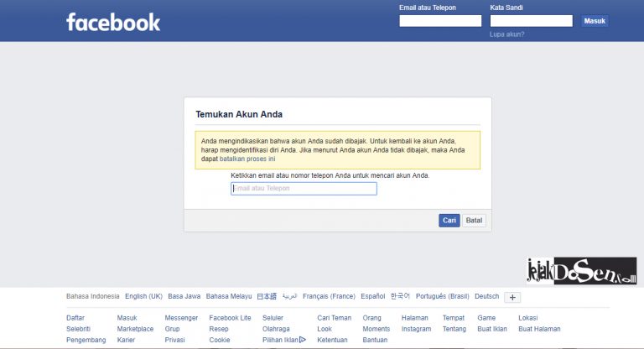The height and width of the screenshot is (349, 644).
Task: Open the Seluler footer link
Action: tap(273, 318)
